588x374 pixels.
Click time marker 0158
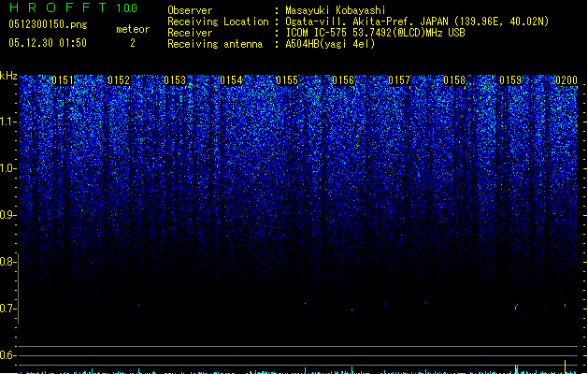click(x=454, y=79)
